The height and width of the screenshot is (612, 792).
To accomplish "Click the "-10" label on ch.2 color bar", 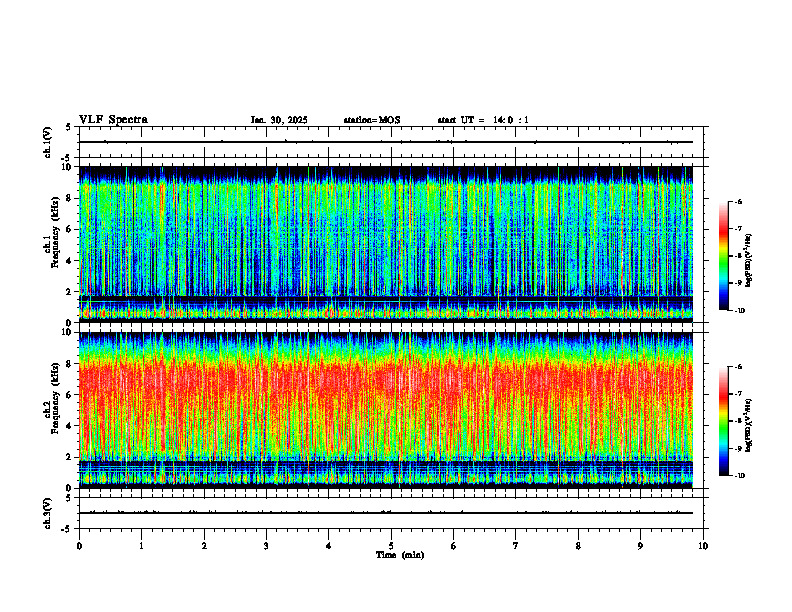I will (739, 476).
